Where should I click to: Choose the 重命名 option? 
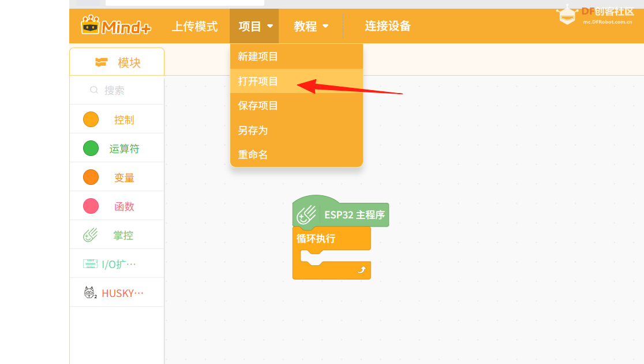tap(253, 154)
